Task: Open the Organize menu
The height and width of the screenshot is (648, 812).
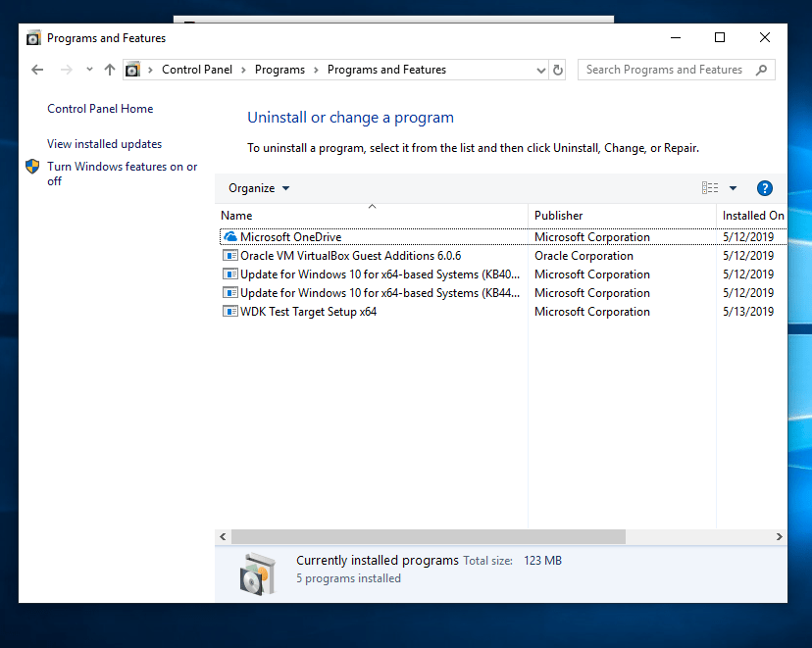Action: point(259,188)
